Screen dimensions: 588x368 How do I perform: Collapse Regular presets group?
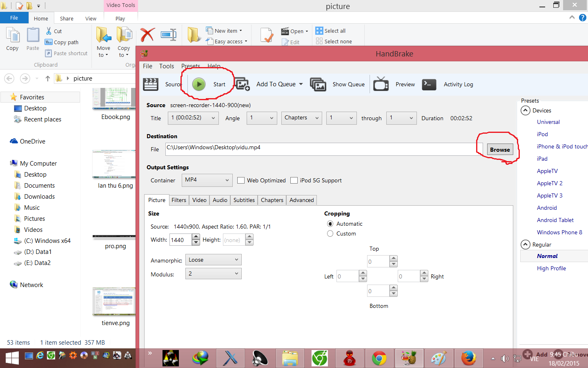(526, 245)
